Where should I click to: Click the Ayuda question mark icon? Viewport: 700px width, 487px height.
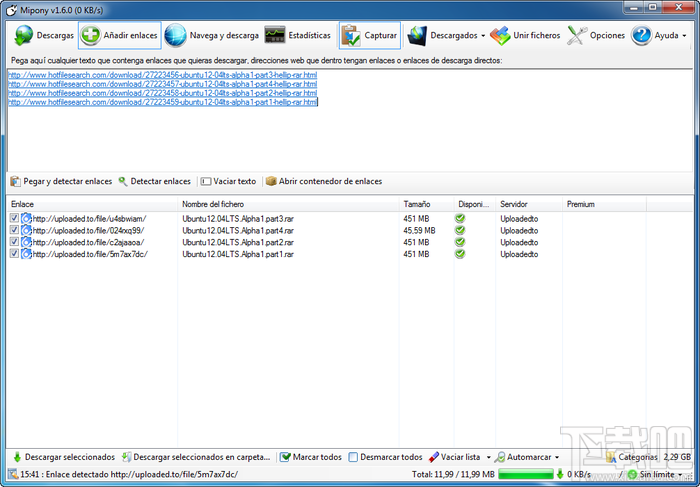click(x=641, y=35)
